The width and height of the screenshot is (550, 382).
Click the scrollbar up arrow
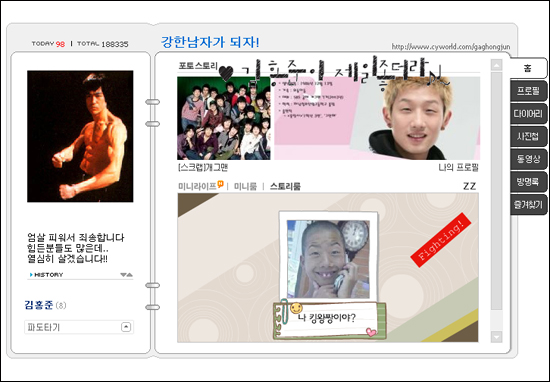coord(496,65)
